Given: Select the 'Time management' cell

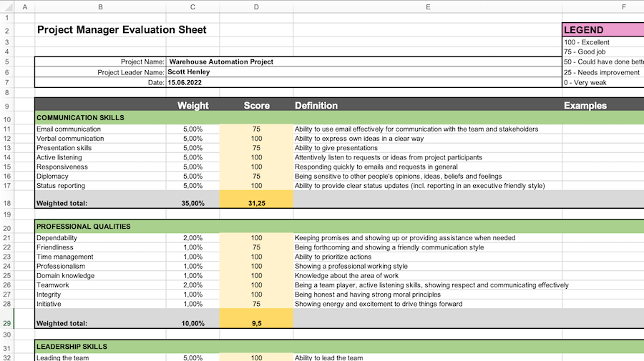Looking at the screenshot, I should 101,257.
